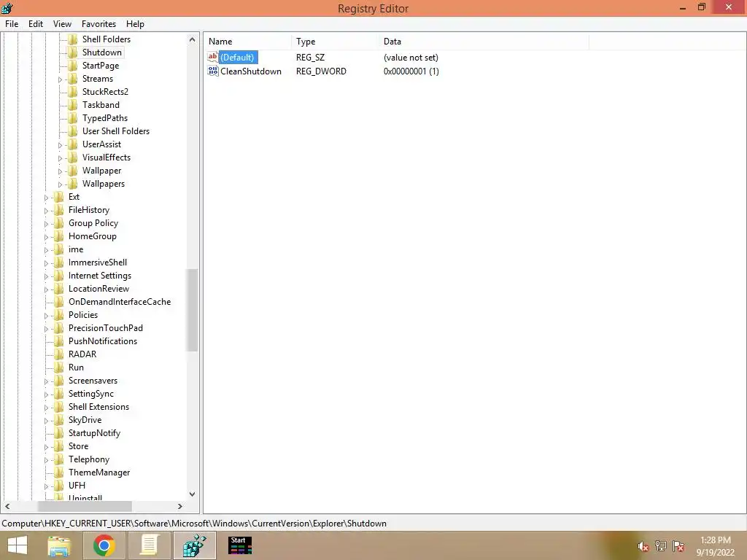
Task: Click the REG_DWORD type cell
Action: click(x=321, y=71)
